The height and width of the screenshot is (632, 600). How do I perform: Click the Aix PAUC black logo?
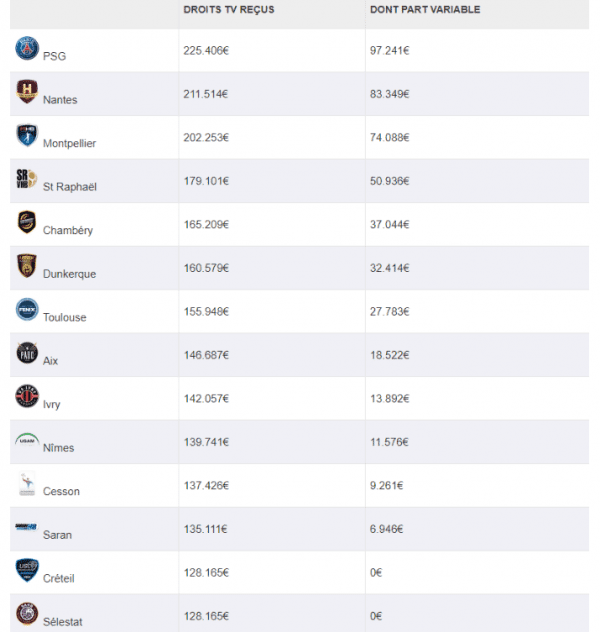coord(27,353)
